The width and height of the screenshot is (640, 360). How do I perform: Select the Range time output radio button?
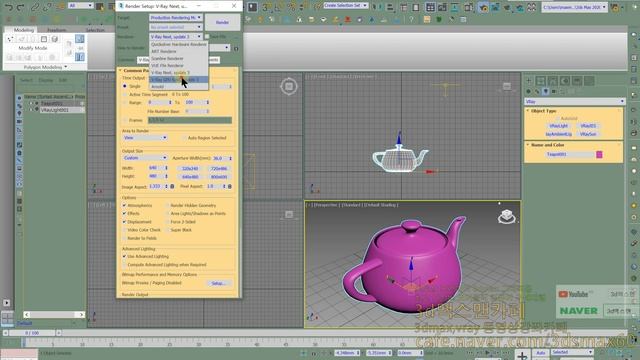coord(125,102)
